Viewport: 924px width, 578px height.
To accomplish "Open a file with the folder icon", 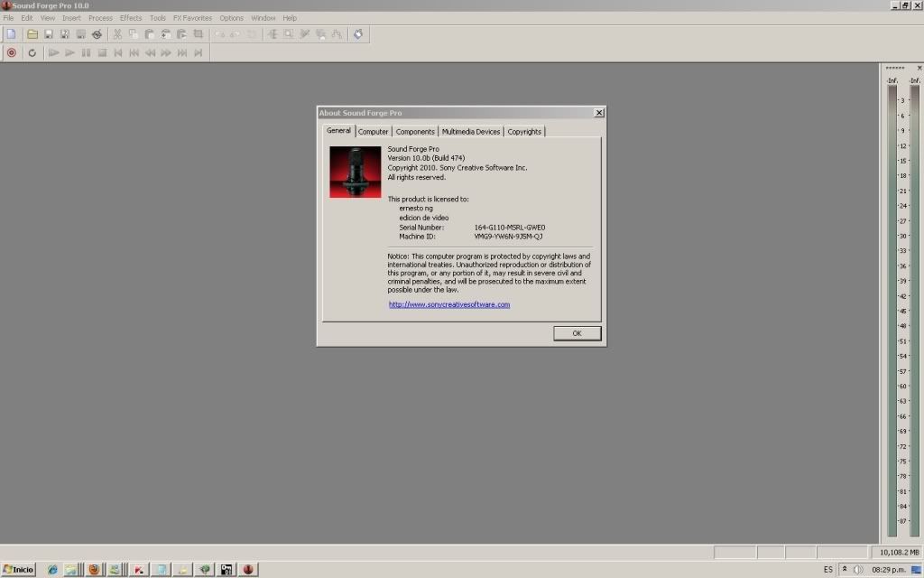I will click(x=32, y=34).
